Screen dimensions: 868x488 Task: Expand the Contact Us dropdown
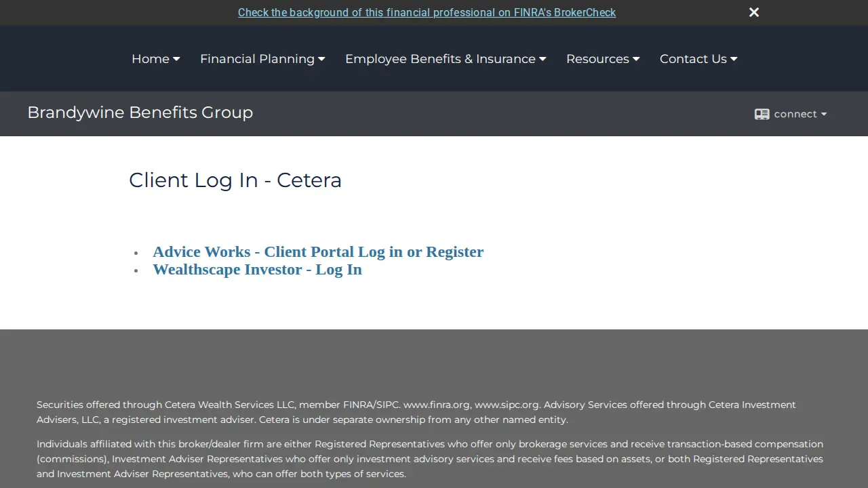click(x=698, y=59)
